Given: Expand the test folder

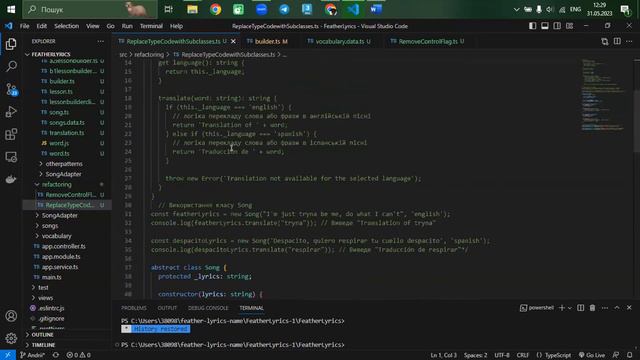Looking at the screenshot, I should pos(43,287).
